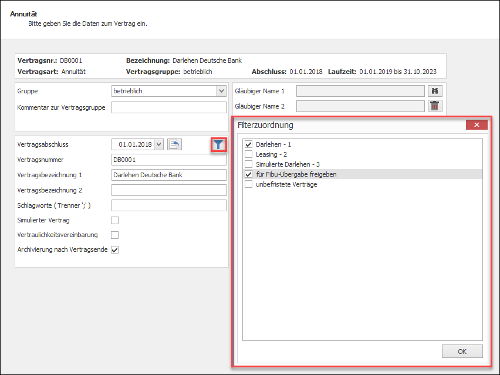Click the Schlagworte input field
The height and width of the screenshot is (375, 500).
click(x=169, y=205)
